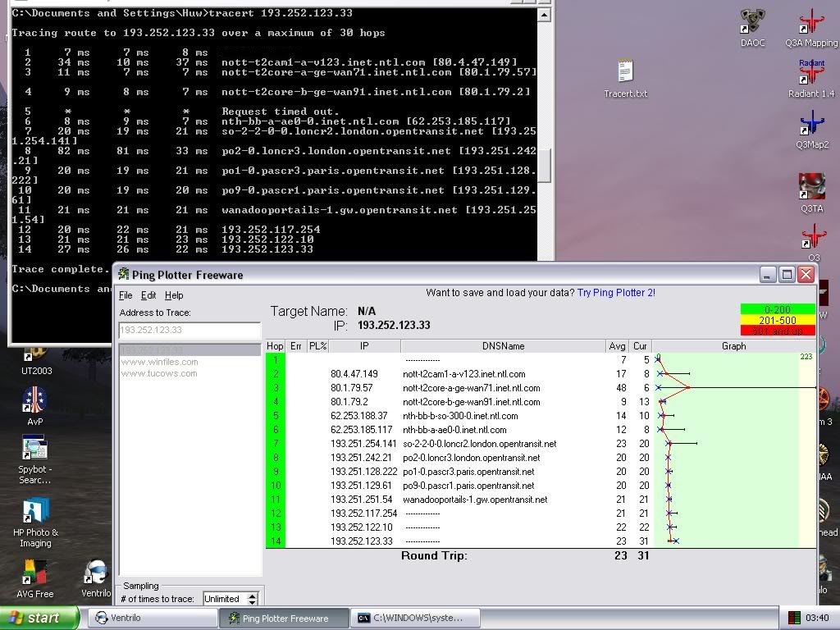Click the DNSName column header
840x630 pixels.
click(x=503, y=346)
